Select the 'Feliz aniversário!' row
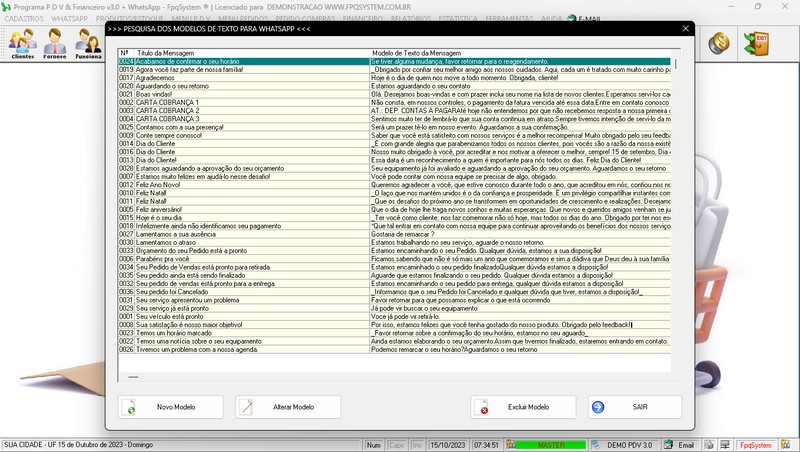 pos(394,209)
